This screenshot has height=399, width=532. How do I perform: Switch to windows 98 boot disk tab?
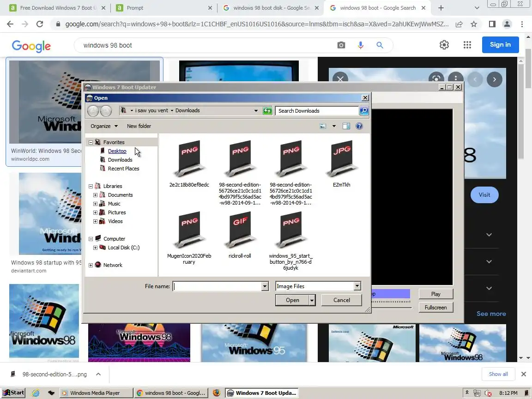point(271,8)
